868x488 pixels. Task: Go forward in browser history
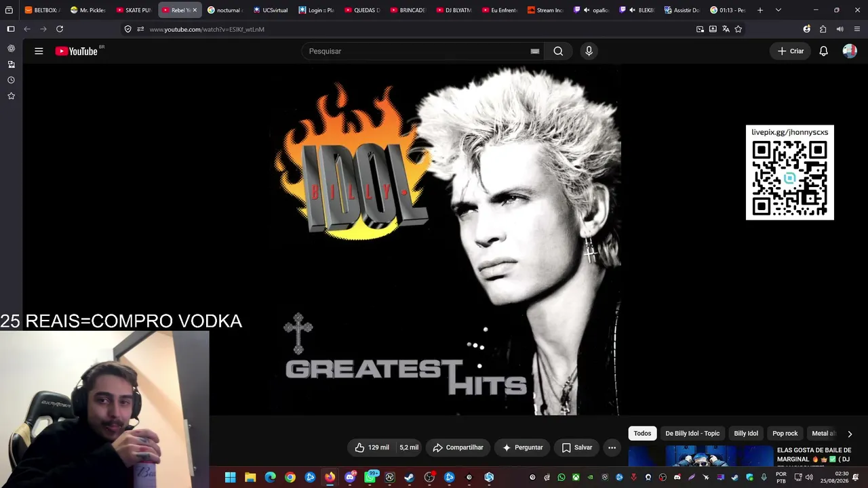pos(43,29)
